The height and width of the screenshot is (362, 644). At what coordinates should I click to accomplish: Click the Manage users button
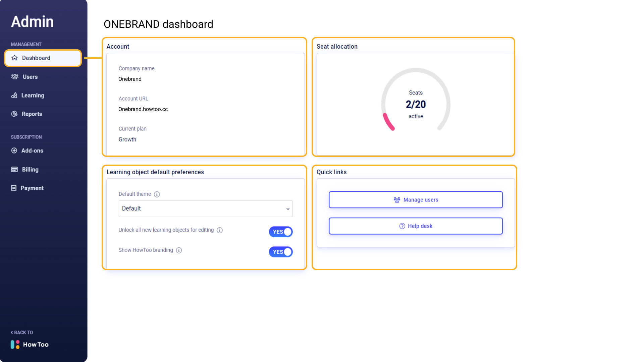(416, 199)
